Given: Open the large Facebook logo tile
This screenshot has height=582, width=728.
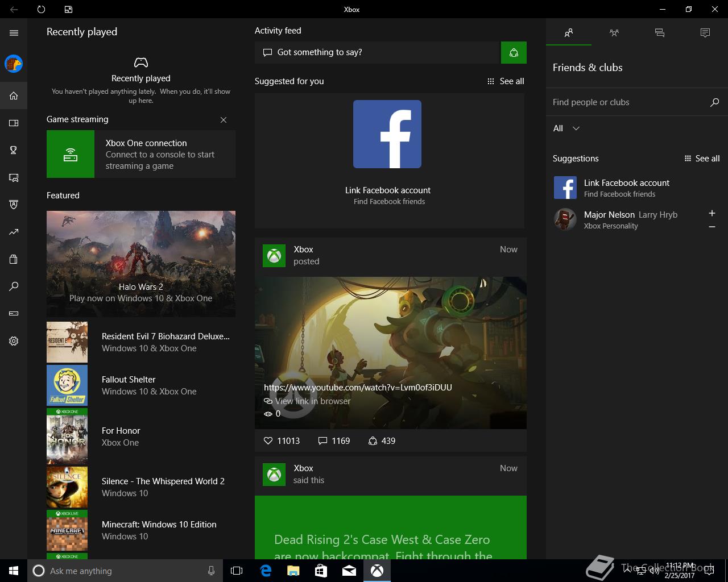Looking at the screenshot, I should tap(387, 134).
